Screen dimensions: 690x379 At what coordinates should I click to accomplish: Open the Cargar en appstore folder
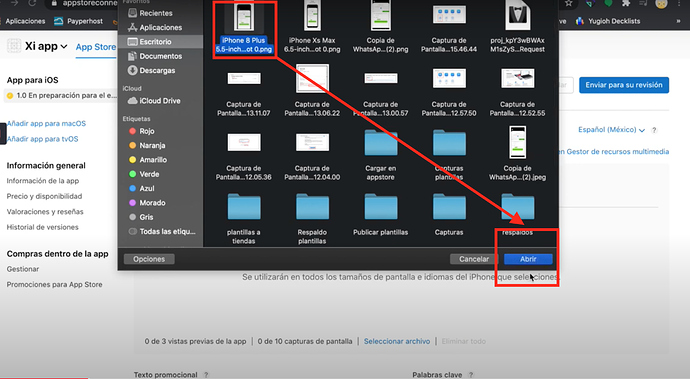(381, 155)
